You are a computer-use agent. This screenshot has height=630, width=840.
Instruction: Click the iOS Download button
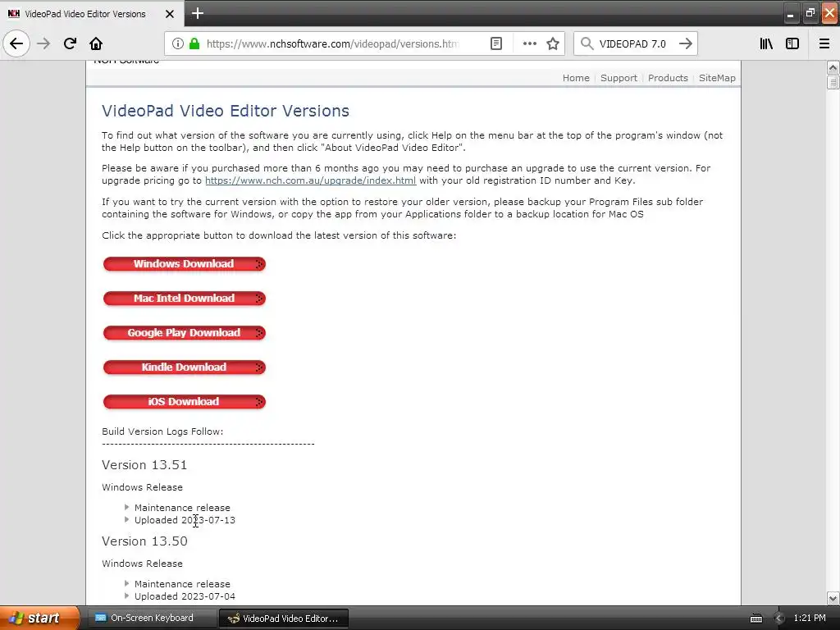coord(185,401)
